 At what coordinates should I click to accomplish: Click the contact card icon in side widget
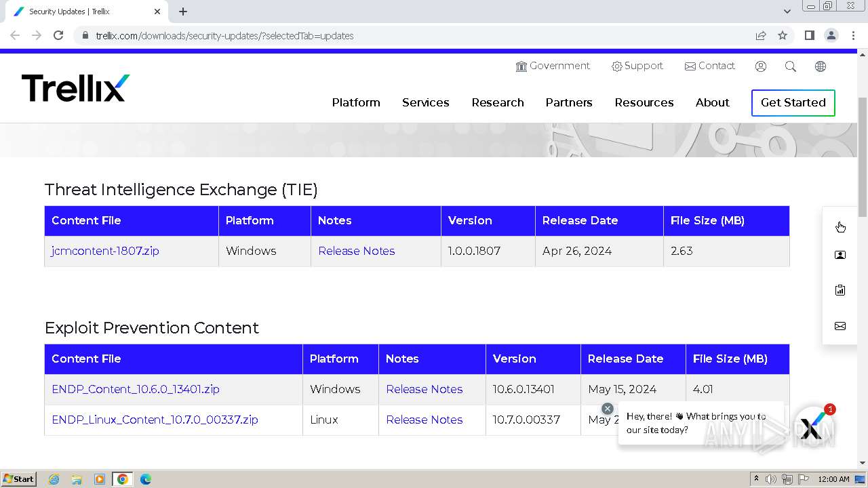(840, 255)
